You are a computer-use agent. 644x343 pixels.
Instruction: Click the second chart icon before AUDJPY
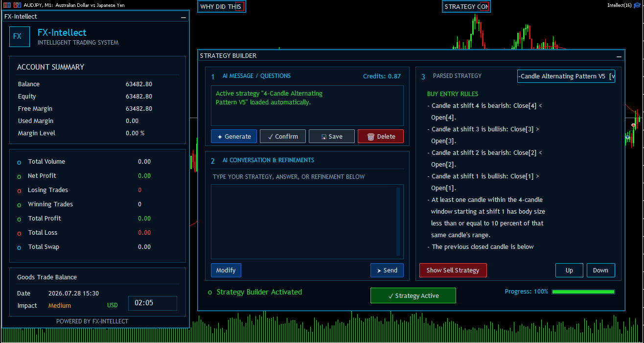click(17, 5)
